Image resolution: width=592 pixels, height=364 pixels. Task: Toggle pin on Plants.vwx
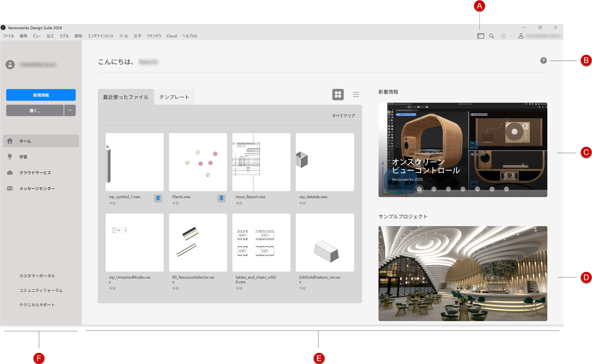[x=221, y=198]
